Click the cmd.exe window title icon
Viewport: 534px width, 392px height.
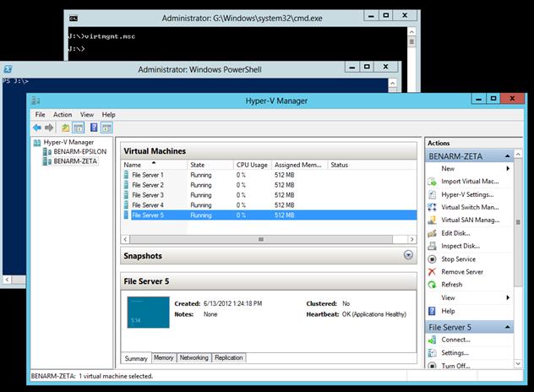coord(74,19)
